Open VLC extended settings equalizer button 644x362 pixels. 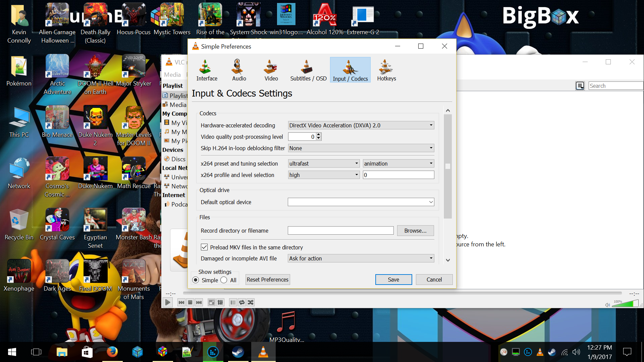click(x=220, y=302)
